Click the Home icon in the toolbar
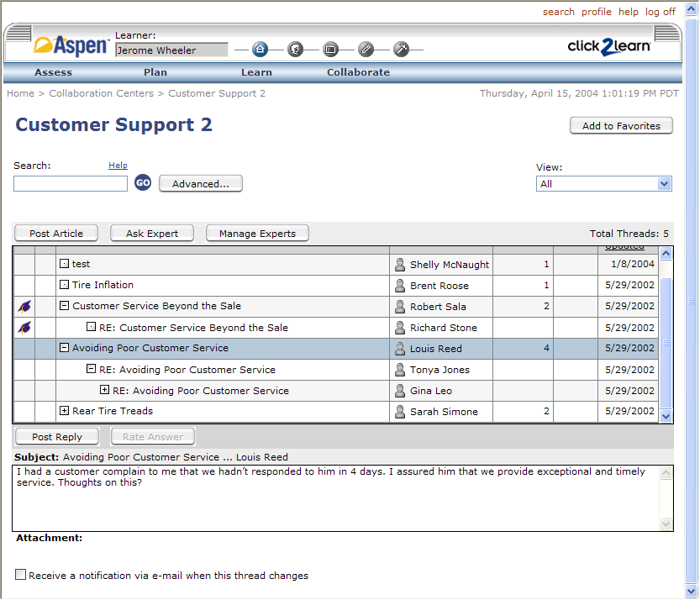The width and height of the screenshot is (700, 600). point(261,50)
